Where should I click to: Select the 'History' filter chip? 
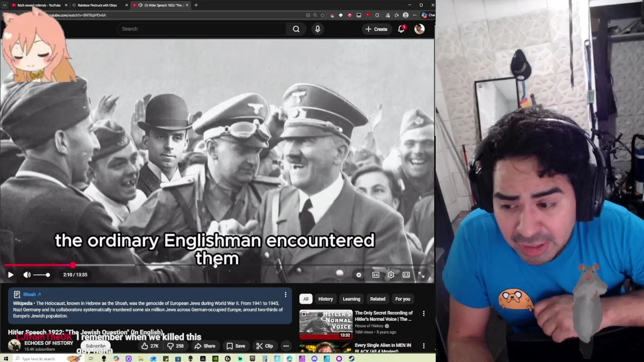(326, 299)
